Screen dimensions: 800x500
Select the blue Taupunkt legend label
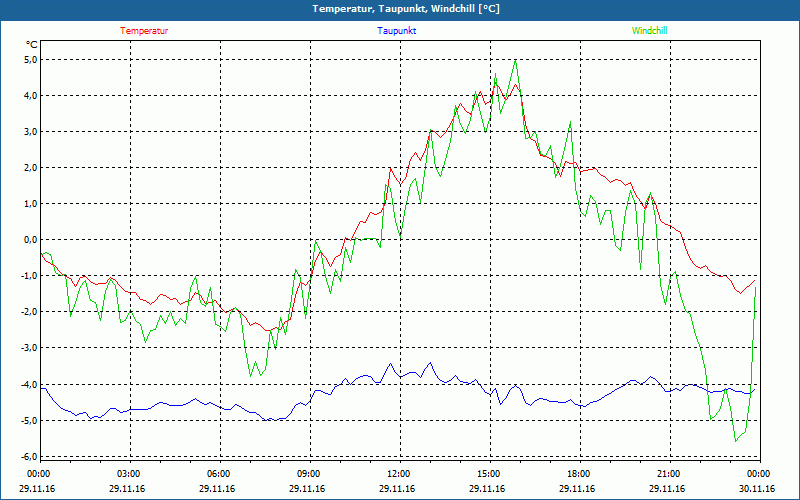[396, 31]
